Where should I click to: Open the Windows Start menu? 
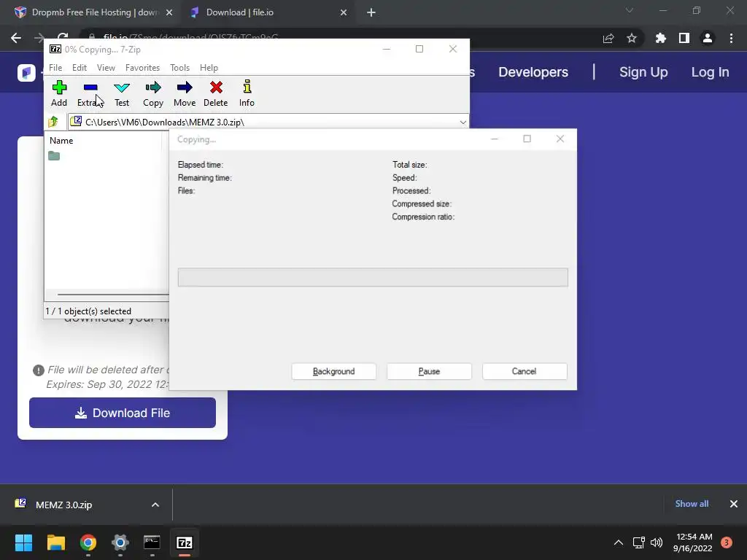pos(23,542)
